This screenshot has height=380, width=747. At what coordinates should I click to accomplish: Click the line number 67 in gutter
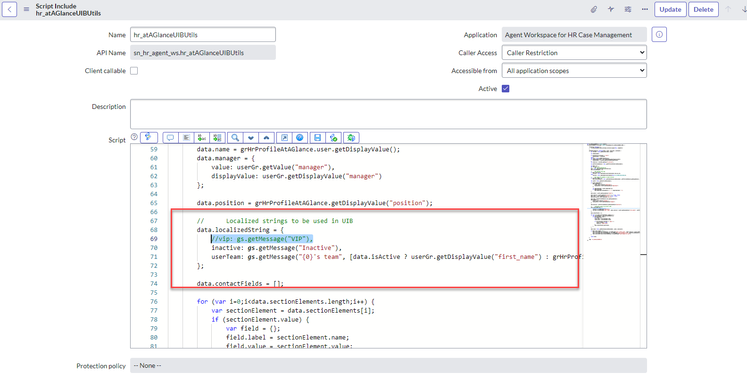tap(153, 221)
